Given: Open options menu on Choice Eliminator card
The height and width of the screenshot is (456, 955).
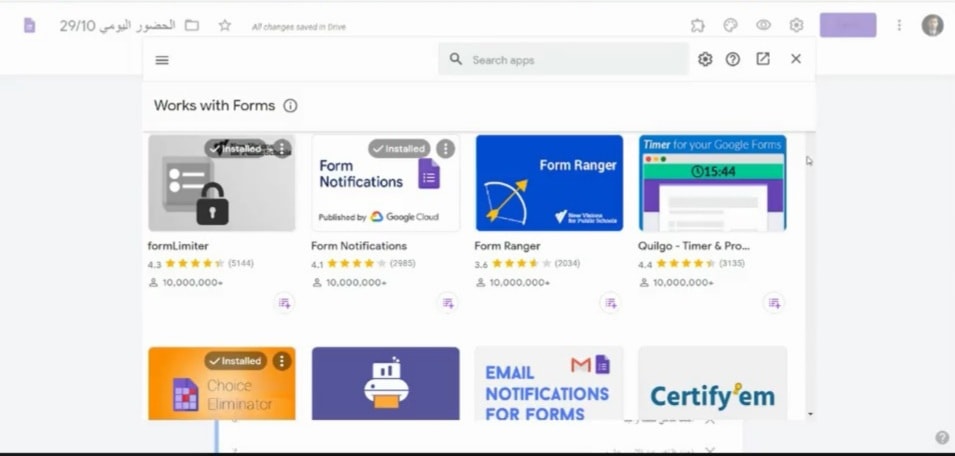Looking at the screenshot, I should pyautogui.click(x=281, y=361).
